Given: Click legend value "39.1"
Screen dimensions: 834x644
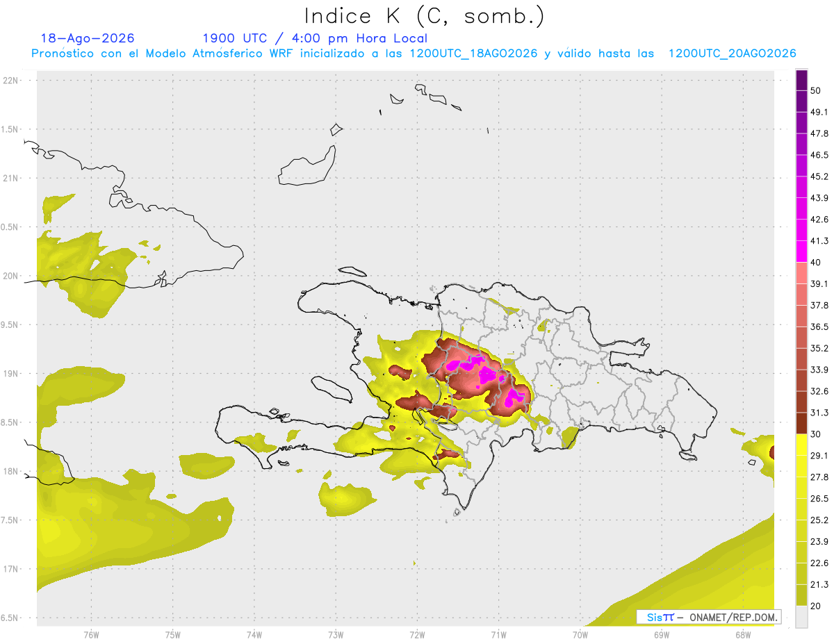Looking at the screenshot, I should tap(819, 283).
